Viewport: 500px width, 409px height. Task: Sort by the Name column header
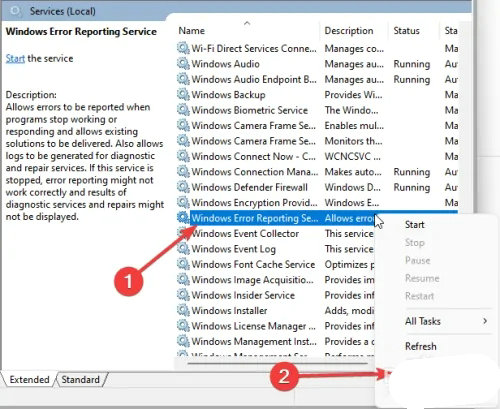pos(191,31)
